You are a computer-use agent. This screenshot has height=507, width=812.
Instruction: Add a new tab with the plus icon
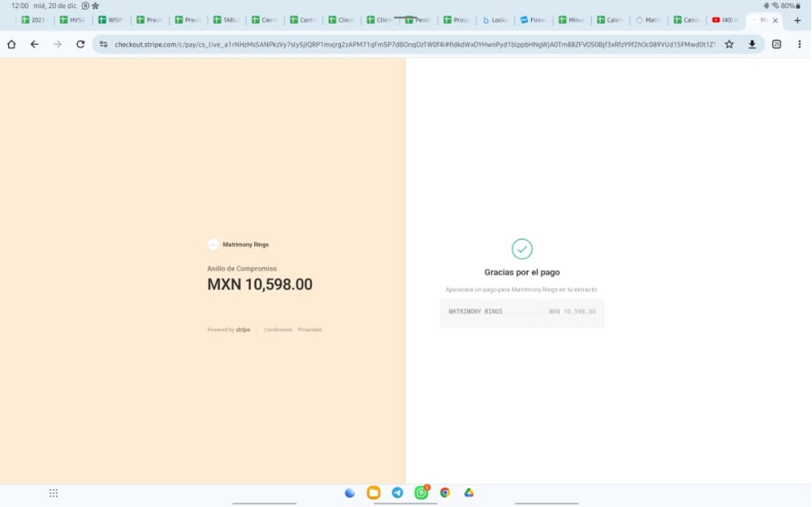point(797,20)
